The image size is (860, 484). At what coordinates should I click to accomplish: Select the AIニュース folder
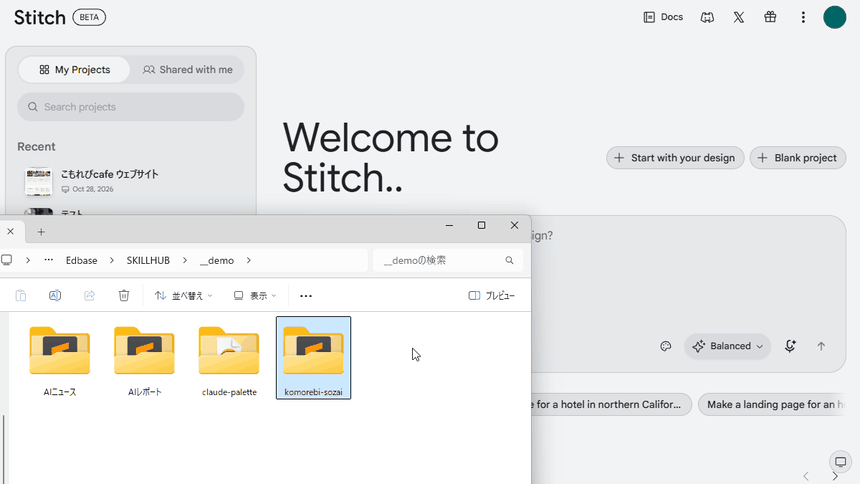[x=60, y=359]
